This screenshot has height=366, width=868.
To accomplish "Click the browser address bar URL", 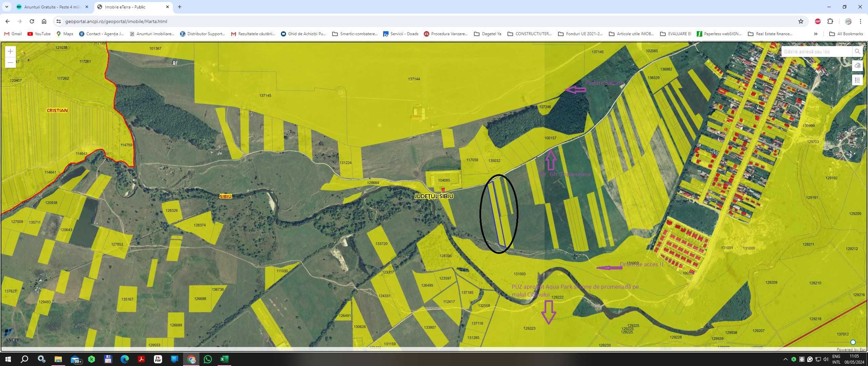I will 116,21.
